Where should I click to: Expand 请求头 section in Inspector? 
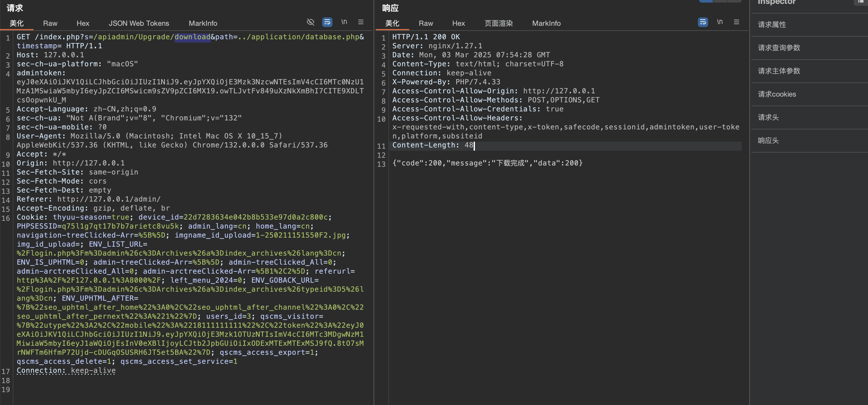809,118
